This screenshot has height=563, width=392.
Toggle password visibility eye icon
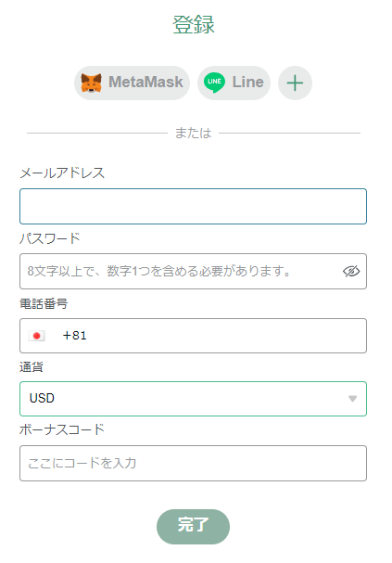point(351,272)
